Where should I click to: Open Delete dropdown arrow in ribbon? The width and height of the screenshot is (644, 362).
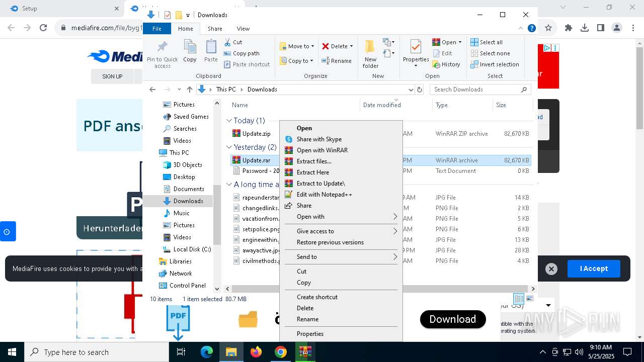pyautogui.click(x=351, y=46)
